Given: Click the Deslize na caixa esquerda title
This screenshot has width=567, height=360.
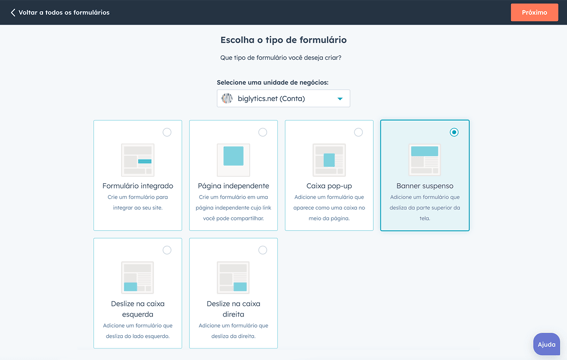Looking at the screenshot, I should 137,309.
